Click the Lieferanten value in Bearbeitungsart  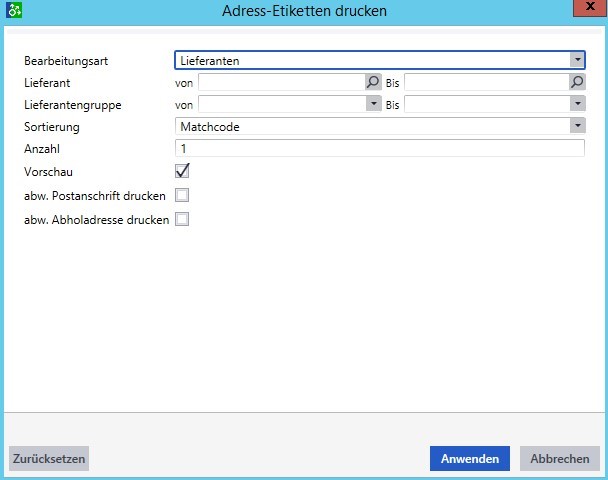[210, 61]
